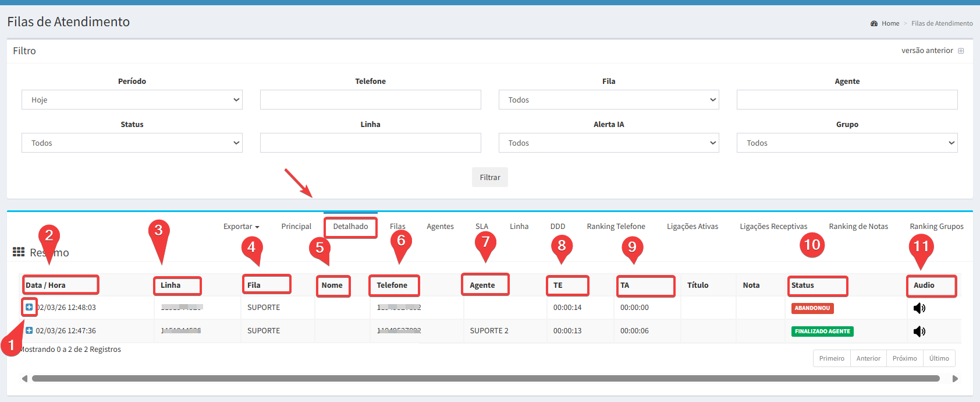Click the horizontal table scrollbar

click(x=485, y=379)
